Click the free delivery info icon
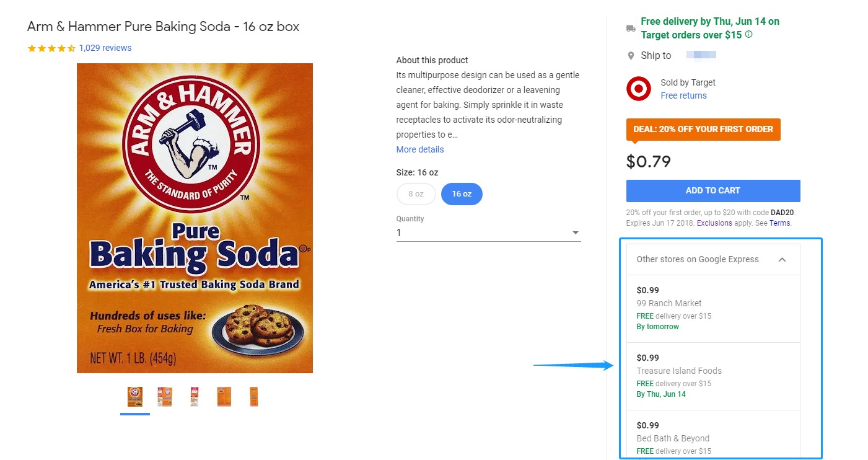 tap(749, 35)
